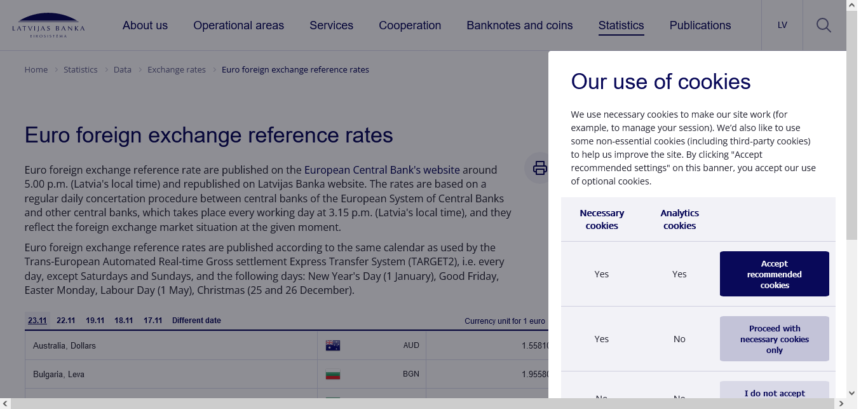This screenshot has width=868, height=409.
Task: Choose Different date option
Action: pos(196,321)
